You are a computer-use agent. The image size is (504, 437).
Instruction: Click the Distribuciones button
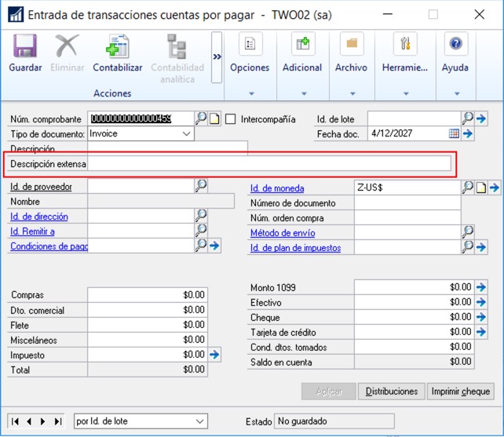click(392, 391)
